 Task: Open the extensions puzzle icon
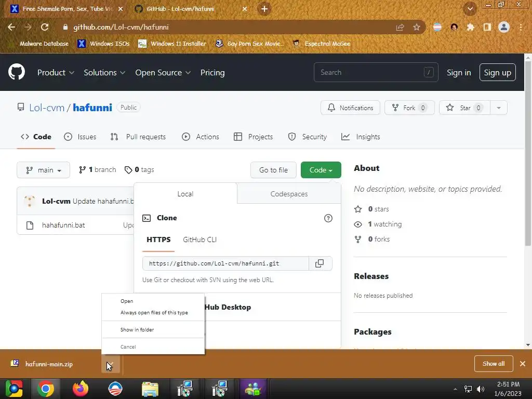click(x=470, y=27)
